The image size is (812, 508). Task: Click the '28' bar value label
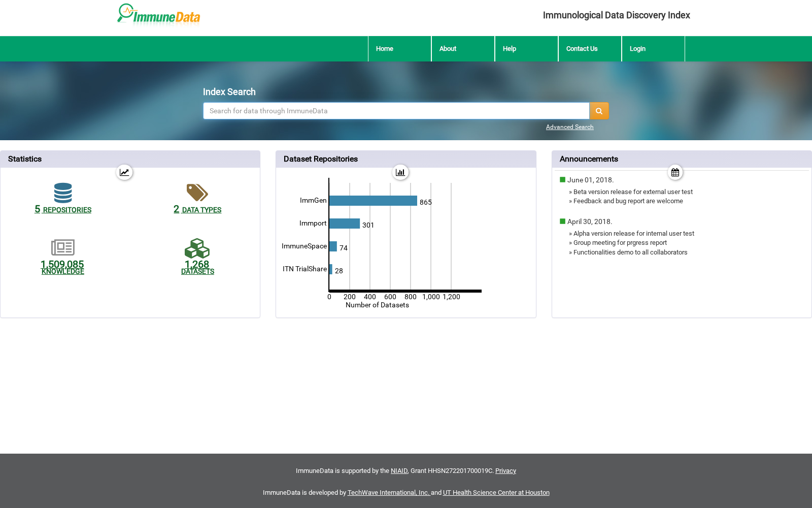[x=339, y=271]
